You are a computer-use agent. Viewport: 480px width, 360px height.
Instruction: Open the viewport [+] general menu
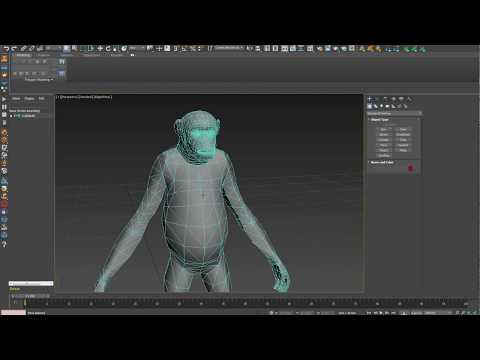58,97
